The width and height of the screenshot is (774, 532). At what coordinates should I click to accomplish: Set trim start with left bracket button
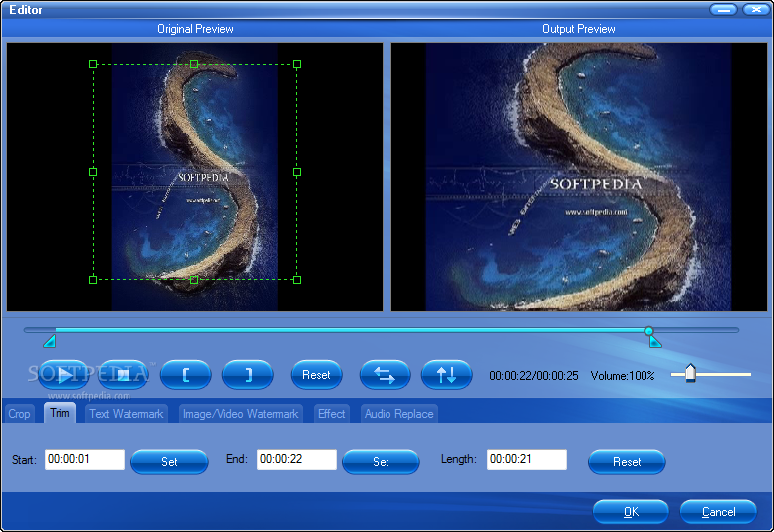(x=186, y=375)
